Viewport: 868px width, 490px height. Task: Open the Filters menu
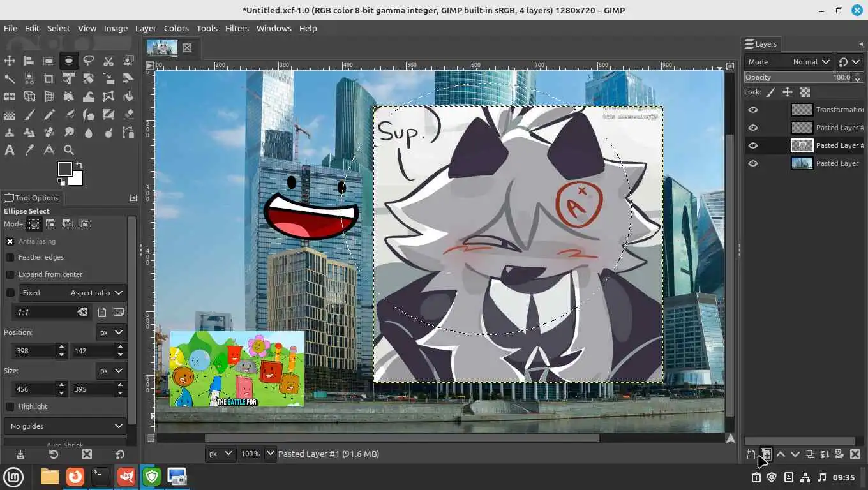click(x=237, y=28)
